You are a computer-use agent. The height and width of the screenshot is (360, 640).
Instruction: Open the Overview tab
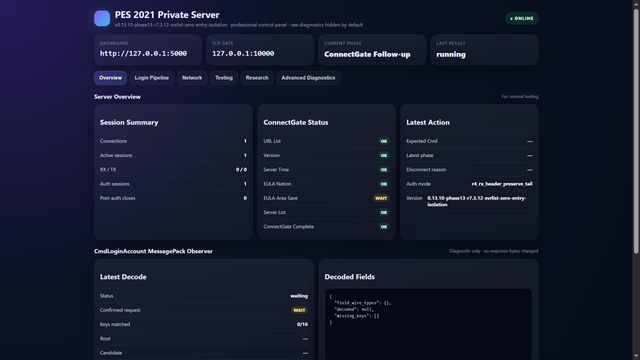point(110,78)
